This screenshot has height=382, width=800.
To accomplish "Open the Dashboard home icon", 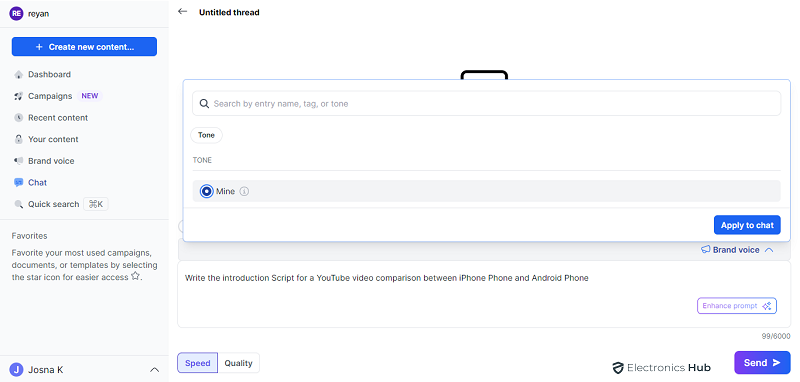I will coord(19,74).
